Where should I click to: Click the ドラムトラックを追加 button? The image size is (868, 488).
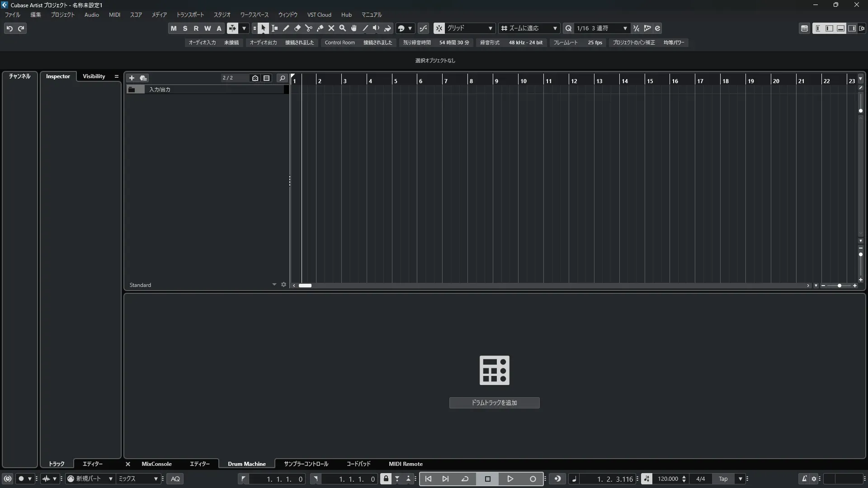click(494, 403)
